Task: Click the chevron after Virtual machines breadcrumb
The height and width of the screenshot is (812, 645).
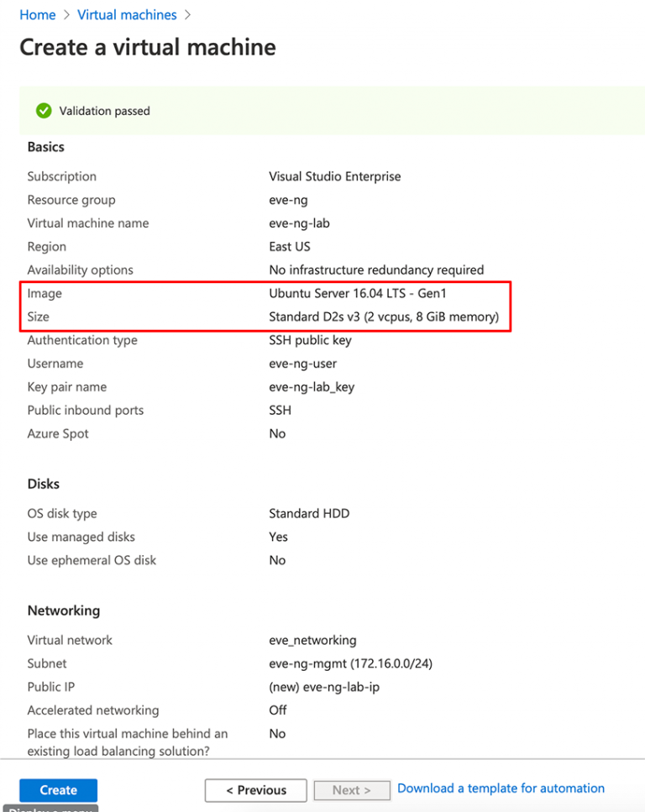Action: 187,14
